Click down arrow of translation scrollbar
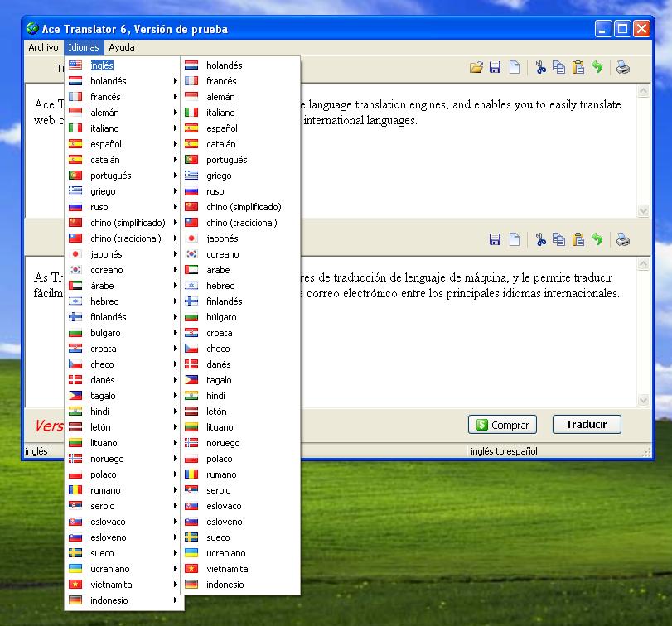 643,400
